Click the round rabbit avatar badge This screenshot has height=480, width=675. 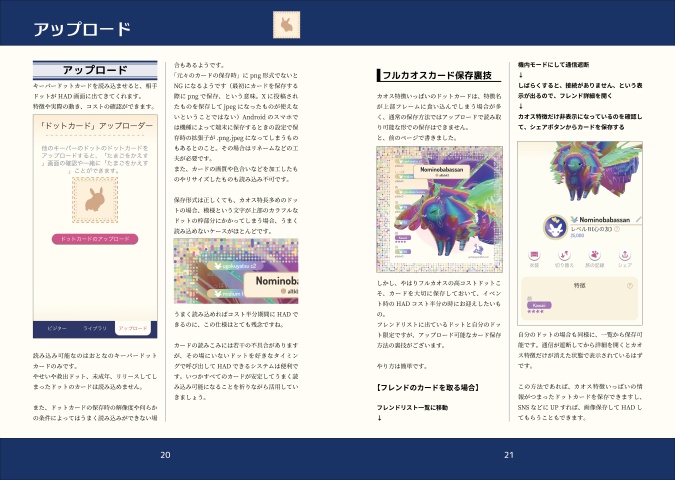click(555, 227)
